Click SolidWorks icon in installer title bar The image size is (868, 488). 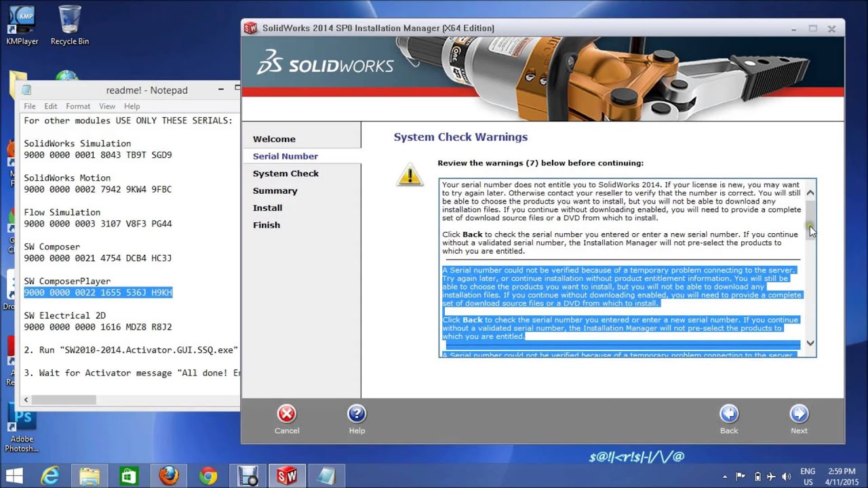251,28
